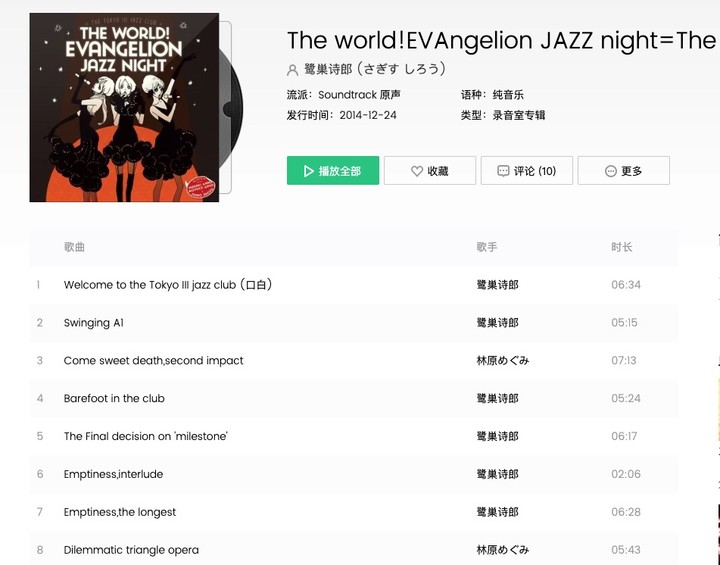
Task: Open Dilemmatic triangle opera track
Action: pos(131,550)
